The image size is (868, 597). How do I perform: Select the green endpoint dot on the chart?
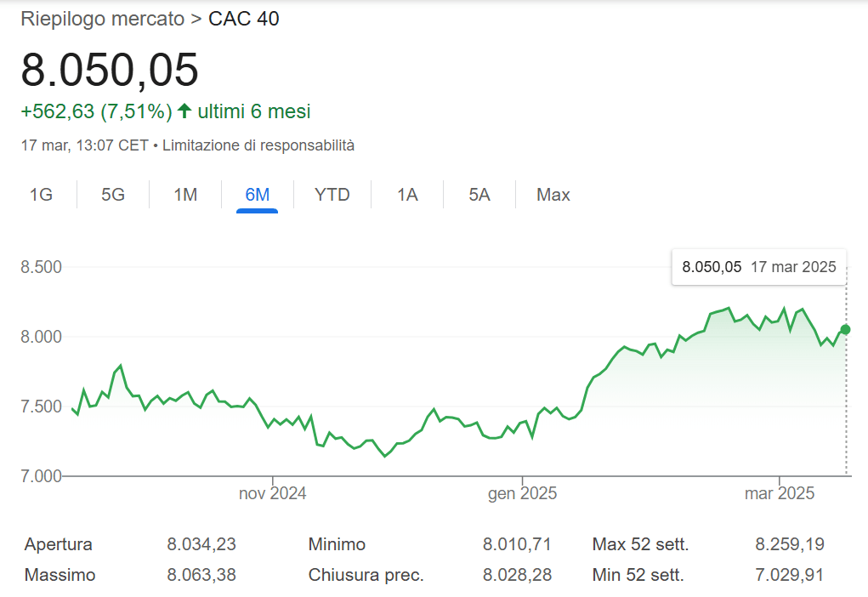click(845, 329)
